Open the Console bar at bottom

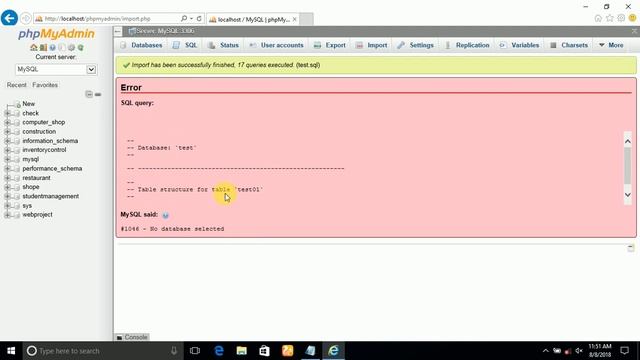(x=132, y=337)
